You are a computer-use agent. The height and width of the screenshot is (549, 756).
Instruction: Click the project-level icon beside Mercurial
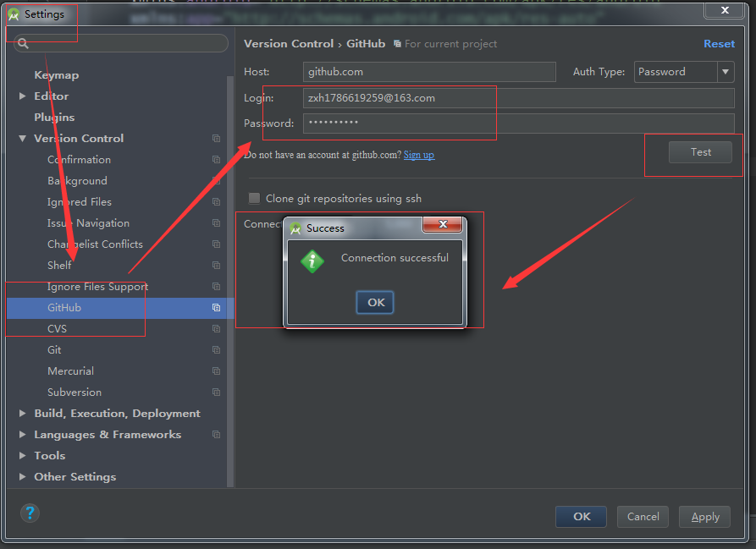pos(216,371)
